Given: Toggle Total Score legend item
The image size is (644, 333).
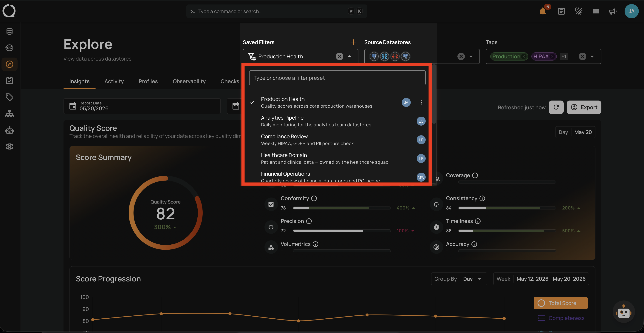Looking at the screenshot, I should click(x=561, y=303).
